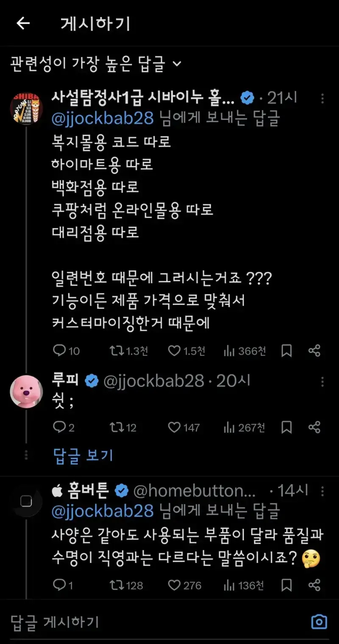Open the more options menu on the 21시 reply
This screenshot has width=339, height=644.
click(322, 98)
